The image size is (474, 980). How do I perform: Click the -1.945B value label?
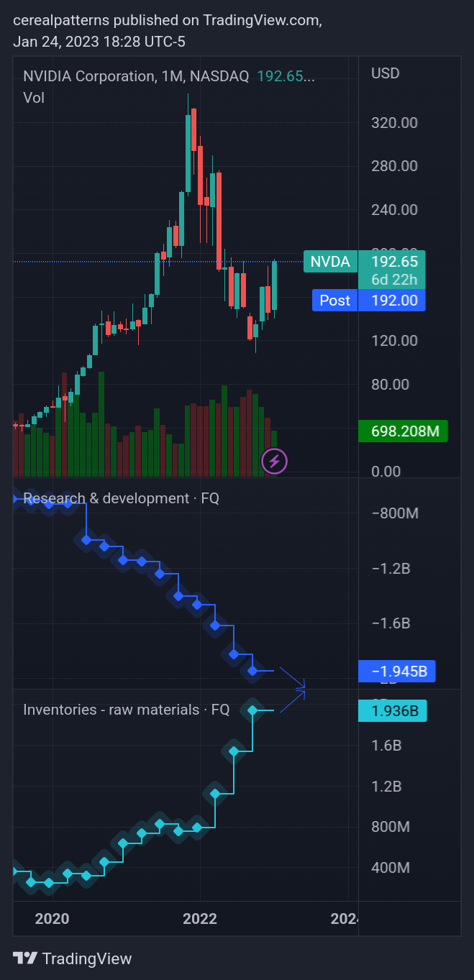[x=397, y=672]
